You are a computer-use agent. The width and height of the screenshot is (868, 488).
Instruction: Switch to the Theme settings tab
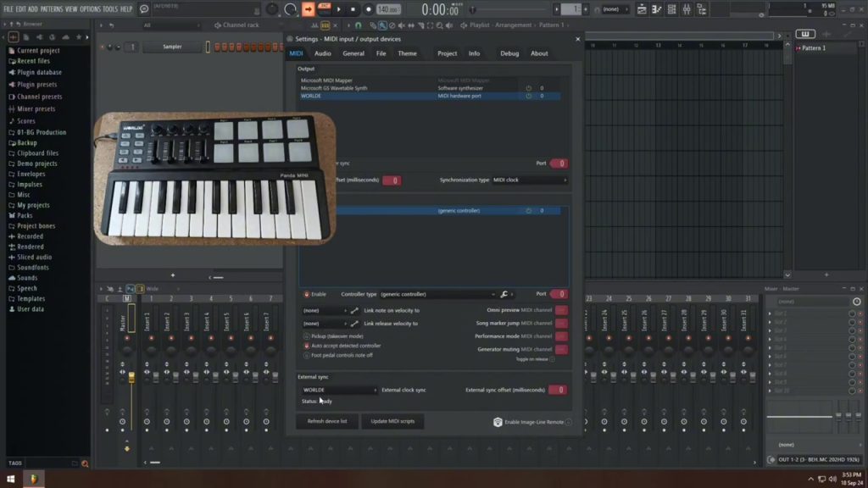click(x=408, y=53)
